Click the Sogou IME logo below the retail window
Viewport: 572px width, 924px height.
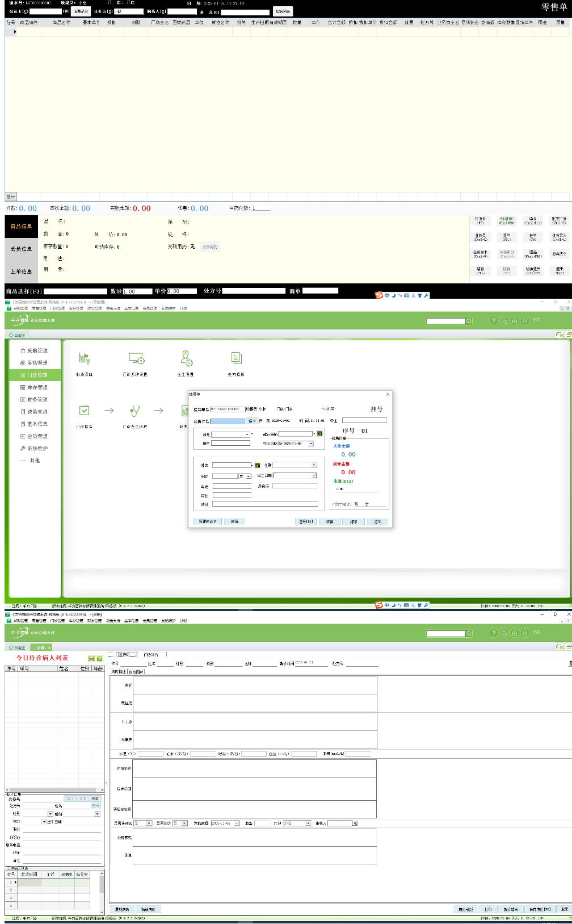coord(378,295)
